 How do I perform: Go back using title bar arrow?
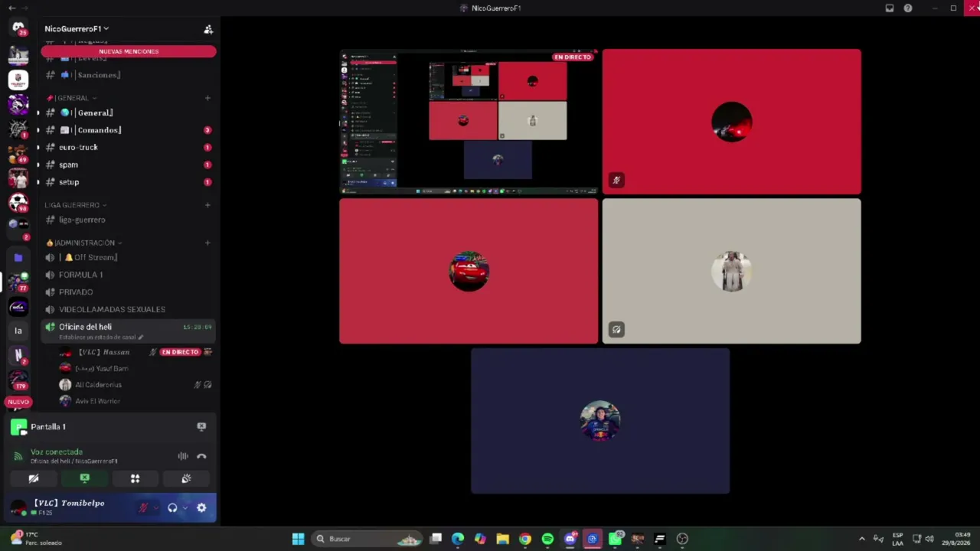click(11, 8)
